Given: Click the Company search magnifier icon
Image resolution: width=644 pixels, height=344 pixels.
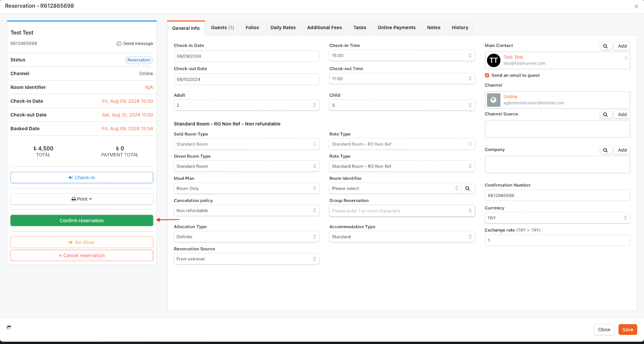Looking at the screenshot, I should pos(605,150).
